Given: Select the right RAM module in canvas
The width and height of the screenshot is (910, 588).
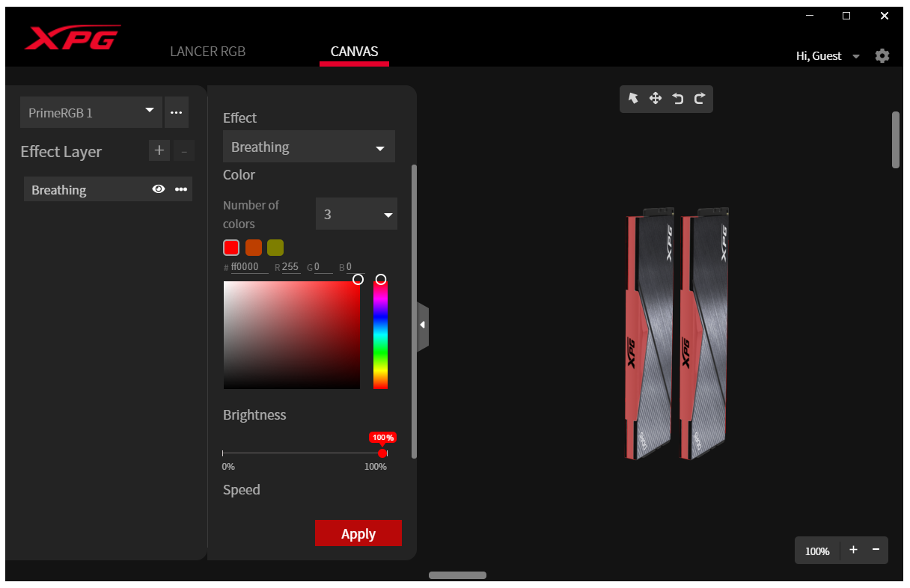Looking at the screenshot, I should click(704, 333).
